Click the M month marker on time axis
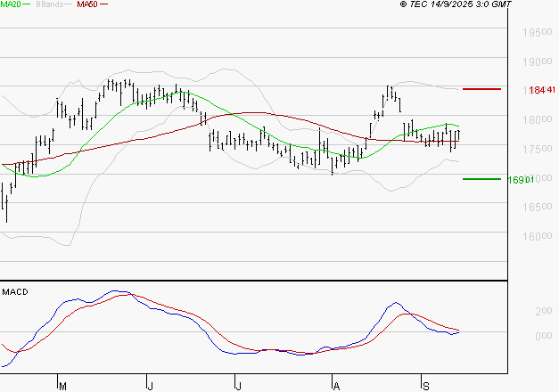The height and width of the screenshot is (392, 559). (62, 386)
